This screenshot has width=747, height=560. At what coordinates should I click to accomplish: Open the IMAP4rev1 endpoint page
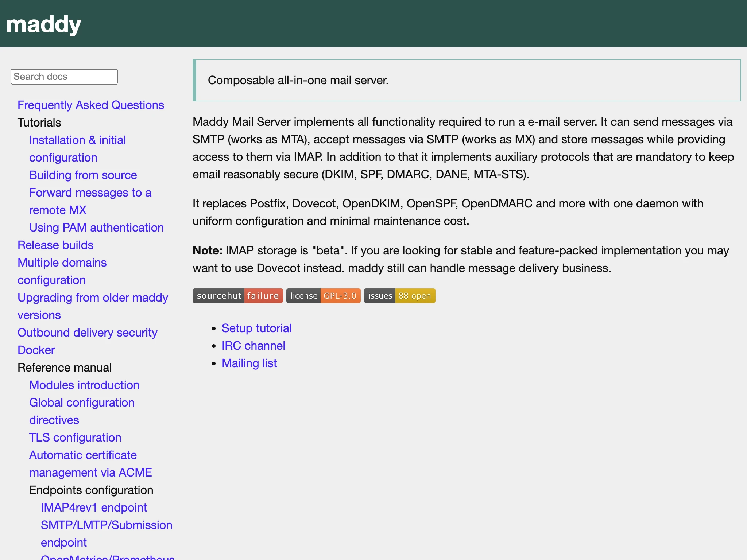pyautogui.click(x=94, y=507)
